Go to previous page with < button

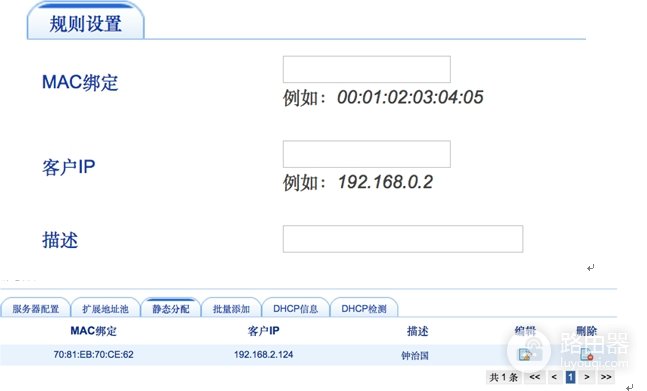(554, 377)
